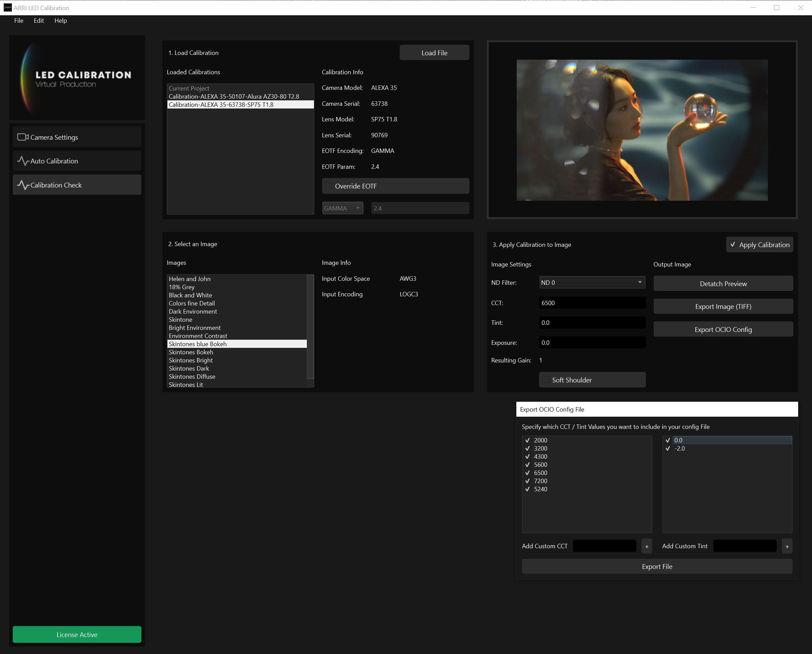Click the plus button next to Add Custom CCT
Image resolution: width=812 pixels, height=654 pixels.
[647, 546]
